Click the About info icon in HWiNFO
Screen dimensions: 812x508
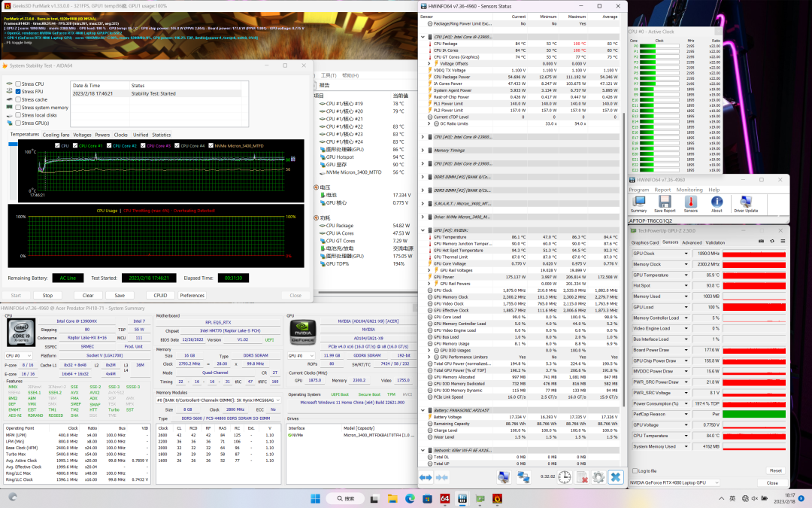[x=717, y=202]
